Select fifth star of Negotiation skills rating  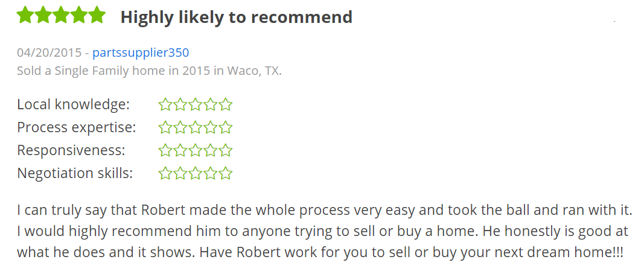(226, 173)
